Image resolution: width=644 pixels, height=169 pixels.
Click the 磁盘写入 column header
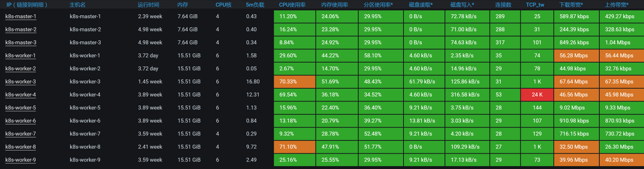[x=462, y=5]
